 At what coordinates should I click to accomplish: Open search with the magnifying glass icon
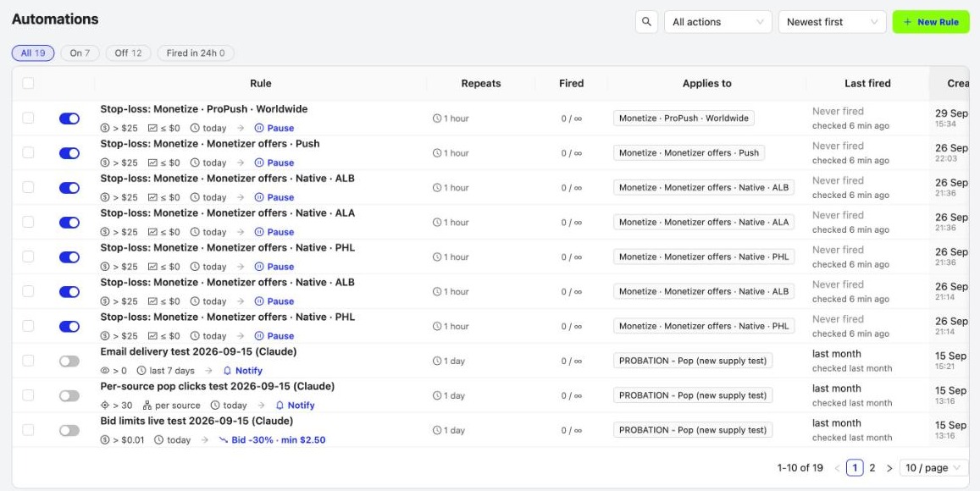click(x=646, y=22)
